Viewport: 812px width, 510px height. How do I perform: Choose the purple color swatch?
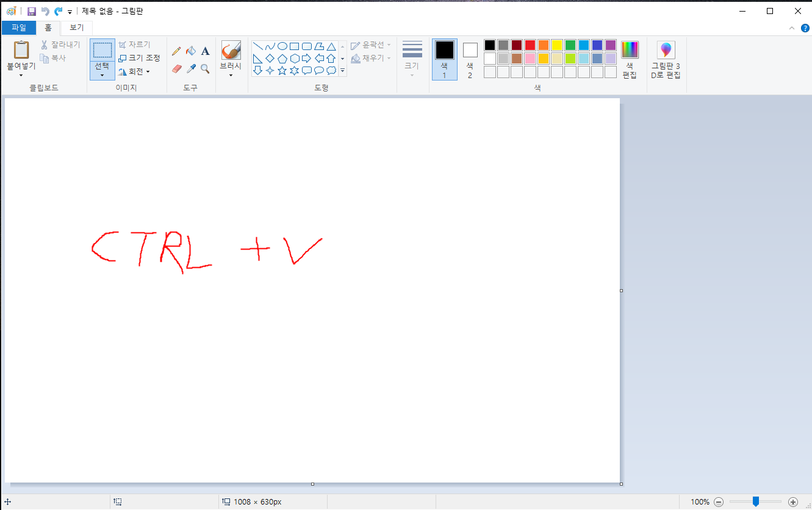611,45
